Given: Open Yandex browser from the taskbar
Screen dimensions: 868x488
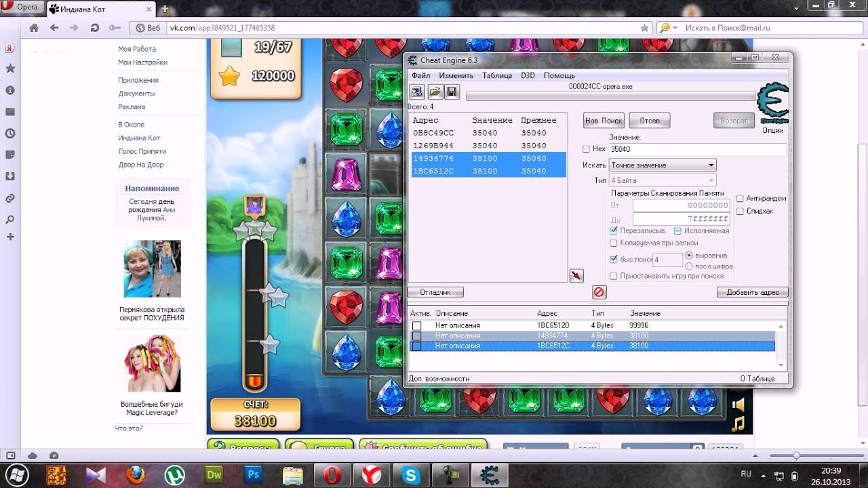Looking at the screenshot, I should [372, 474].
